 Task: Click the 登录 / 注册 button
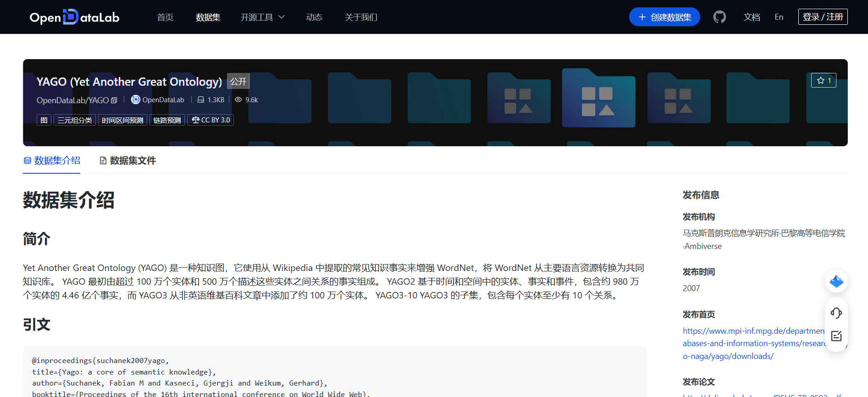[823, 17]
